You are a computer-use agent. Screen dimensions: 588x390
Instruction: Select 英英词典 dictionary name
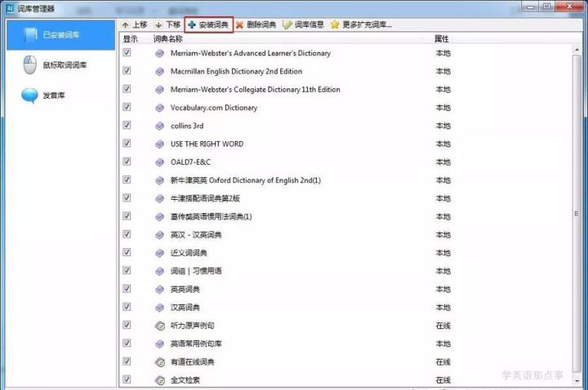185,289
